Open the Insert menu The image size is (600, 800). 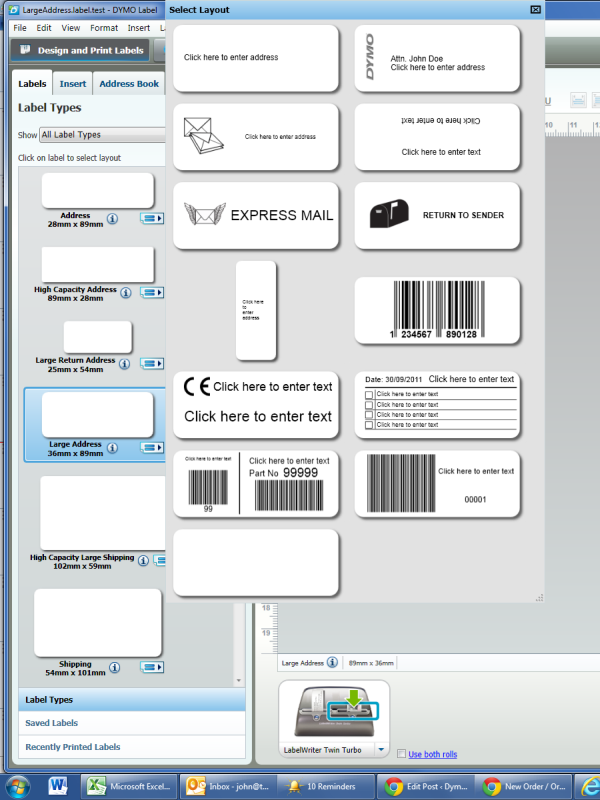point(139,28)
